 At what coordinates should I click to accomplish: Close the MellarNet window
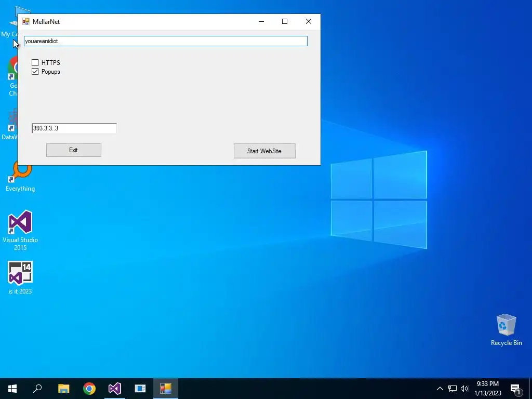309,21
